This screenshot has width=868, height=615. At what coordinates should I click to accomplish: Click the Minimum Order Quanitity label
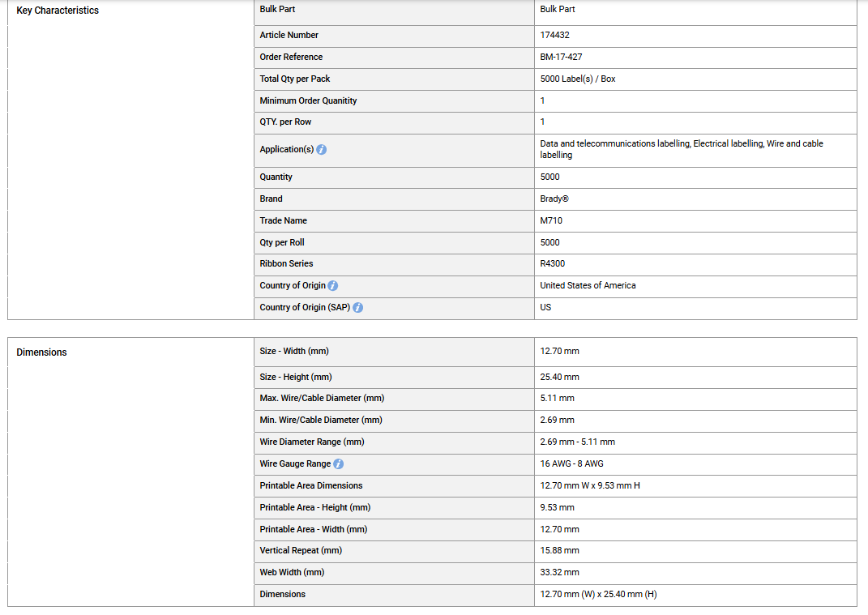click(x=308, y=100)
